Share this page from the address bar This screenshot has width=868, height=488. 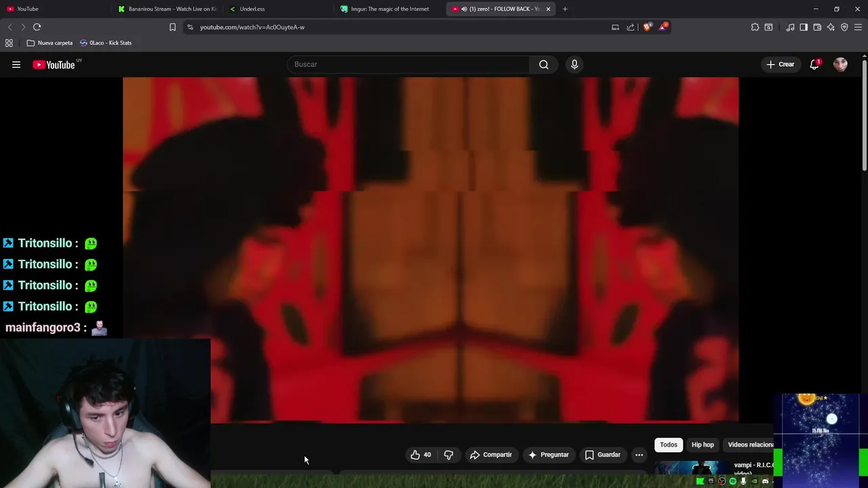(x=631, y=27)
